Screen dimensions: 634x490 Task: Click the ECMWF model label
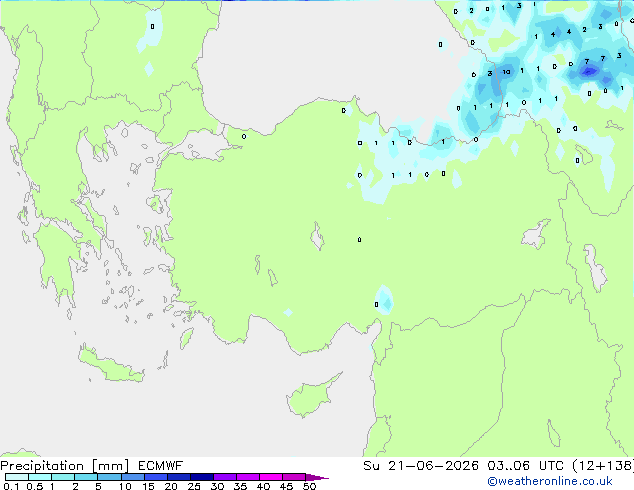pyautogui.click(x=161, y=466)
